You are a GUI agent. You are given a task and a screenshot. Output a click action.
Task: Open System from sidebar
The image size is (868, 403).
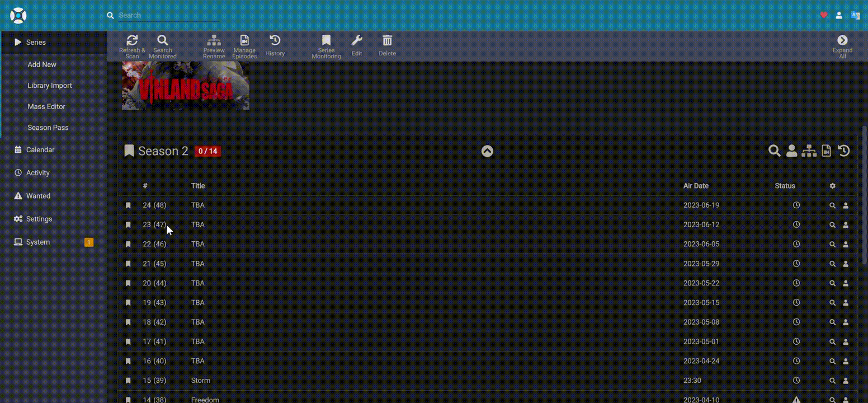(38, 242)
